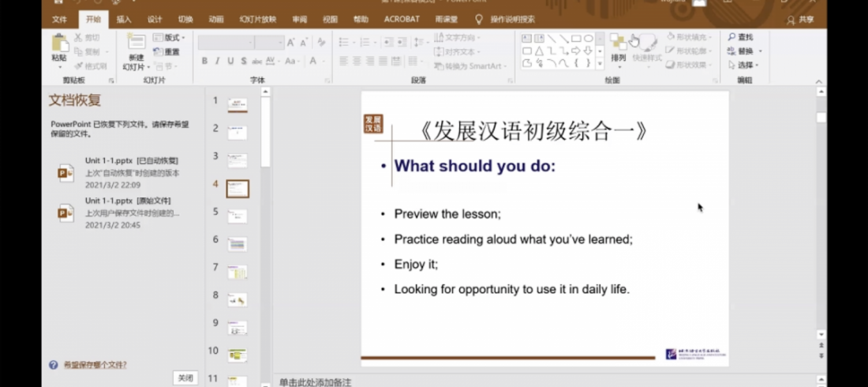Screen dimensions: 868x387
Task: Select the Curve line shape
Action: tap(563, 63)
